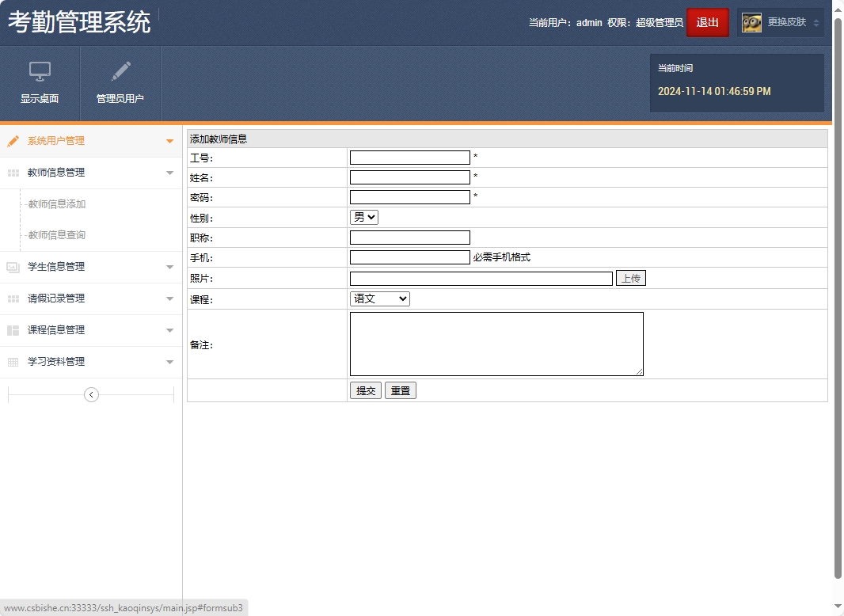Click the grid icon beside 教师信息管理
Viewport: 844px width, 616px height.
(12, 172)
